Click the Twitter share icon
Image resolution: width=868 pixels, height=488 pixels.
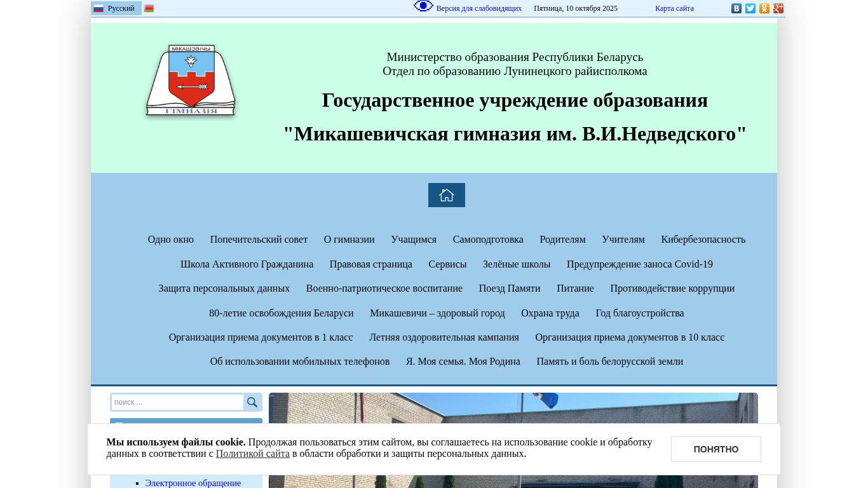(750, 8)
